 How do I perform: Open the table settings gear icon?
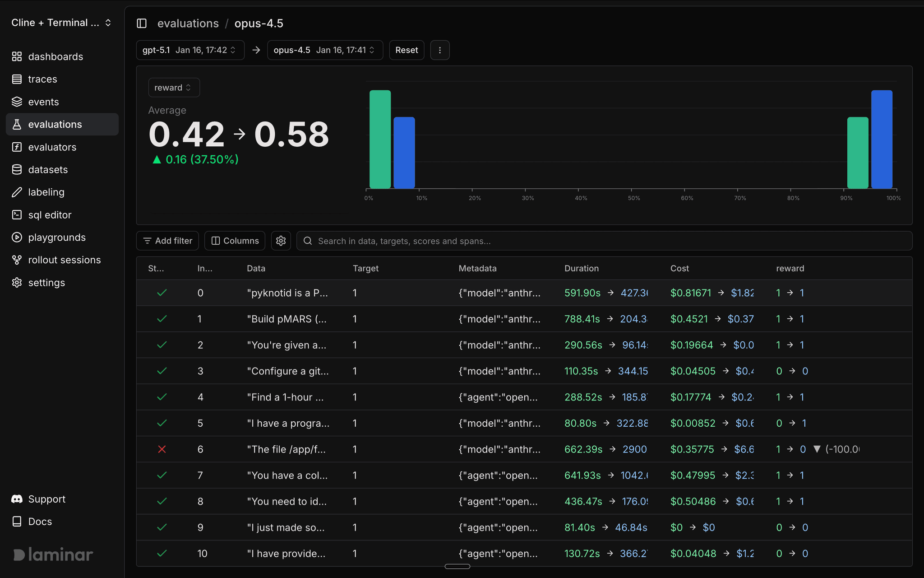click(281, 241)
